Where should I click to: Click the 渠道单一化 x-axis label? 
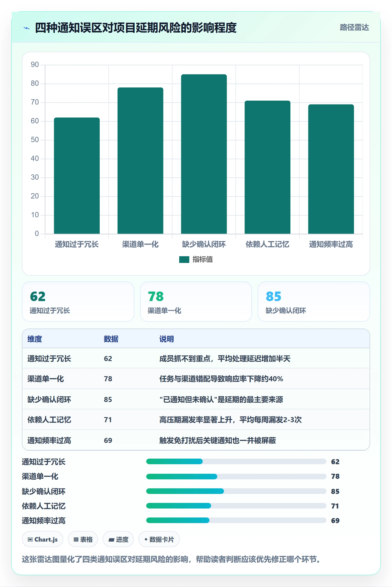[x=140, y=244]
